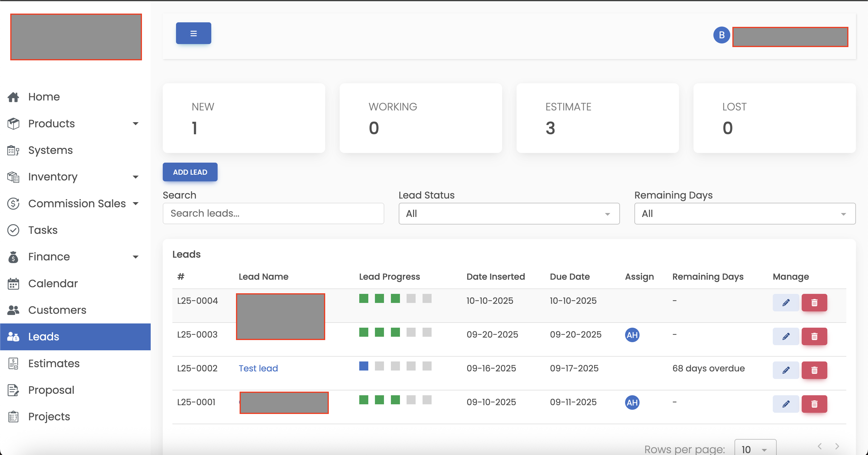868x455 pixels.
Task: Select Leads in the navigation menu
Action: coord(43,336)
